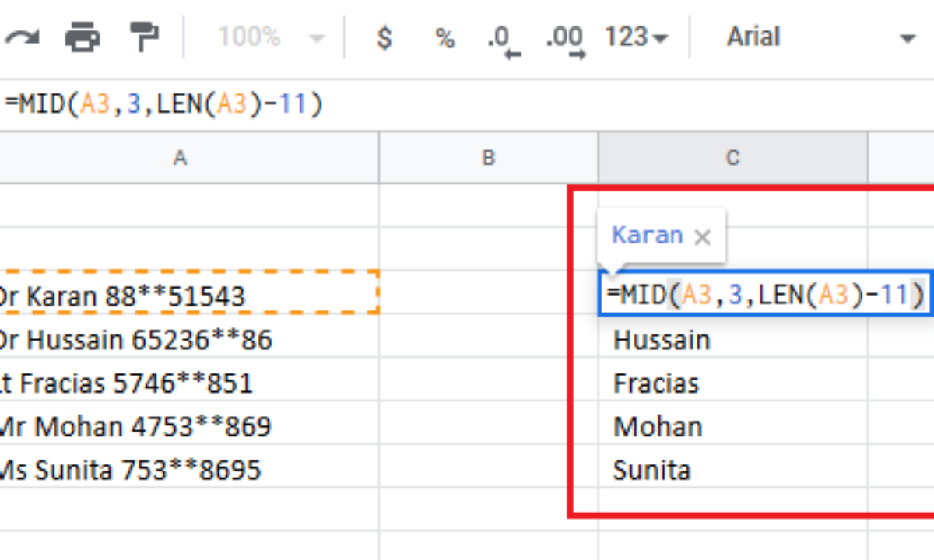
Task: Select column A header
Action: (181, 158)
